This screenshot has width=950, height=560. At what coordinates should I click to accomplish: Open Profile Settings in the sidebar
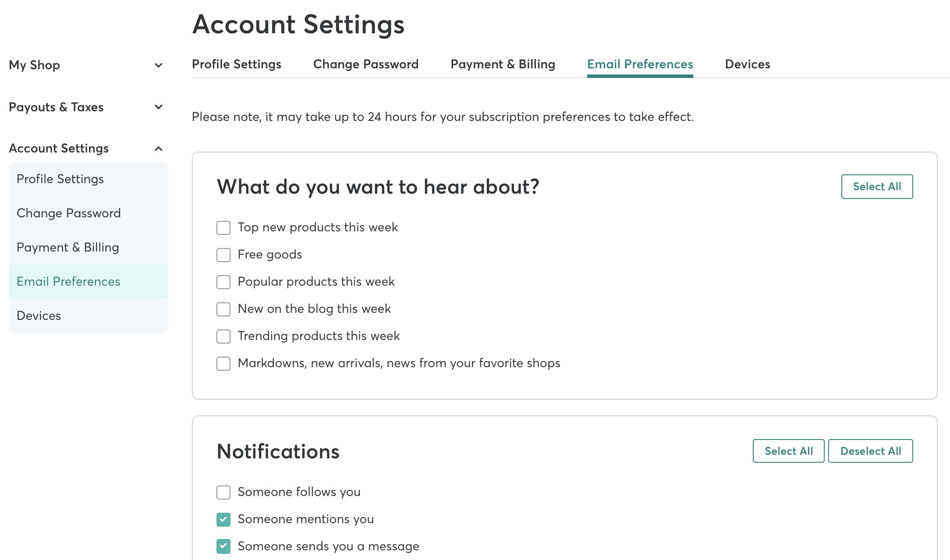point(89,179)
